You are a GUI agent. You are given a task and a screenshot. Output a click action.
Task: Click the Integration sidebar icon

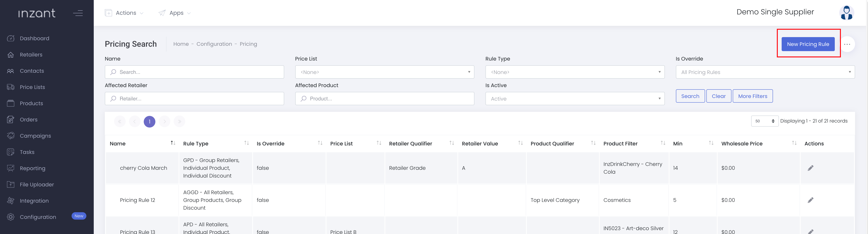click(11, 200)
